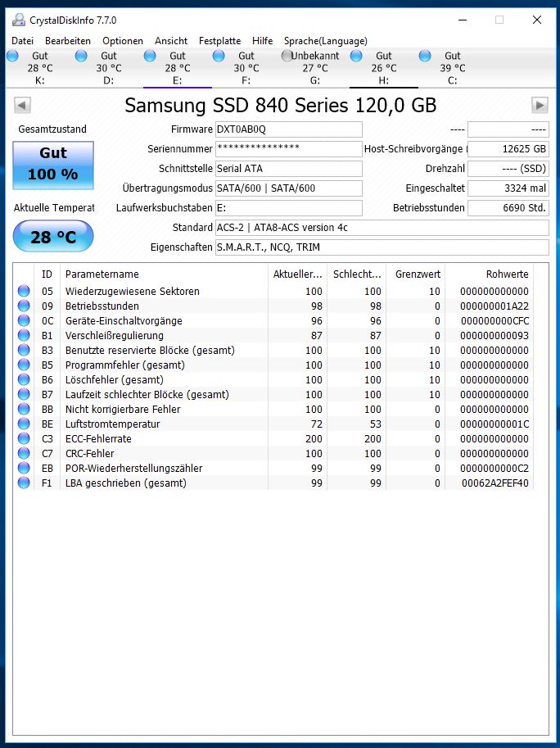The width and height of the screenshot is (560, 748).
Task: Click the Schnittstelle Serial ATA field
Action: click(x=289, y=169)
